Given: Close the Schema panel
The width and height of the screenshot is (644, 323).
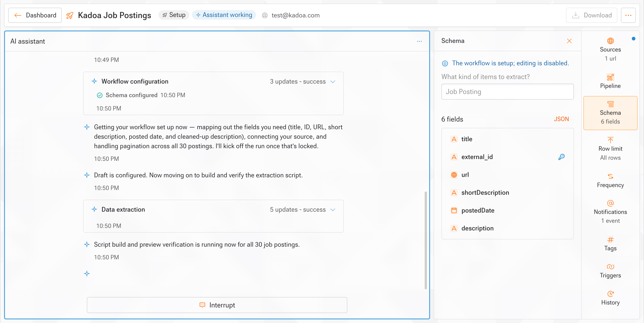Looking at the screenshot, I should (570, 41).
